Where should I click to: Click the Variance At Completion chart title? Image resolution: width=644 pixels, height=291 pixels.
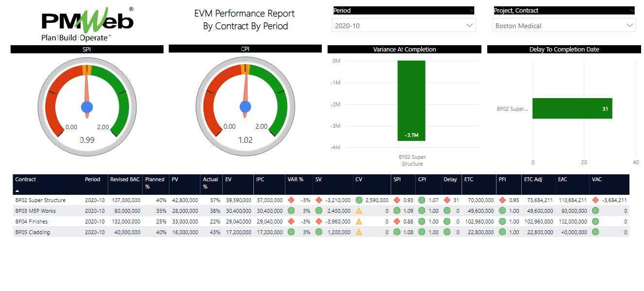pos(404,49)
